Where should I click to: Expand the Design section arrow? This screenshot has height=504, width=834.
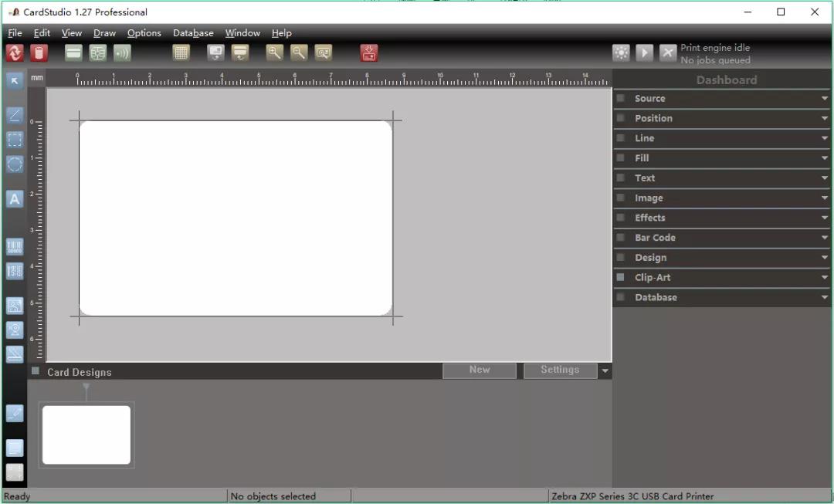pos(825,257)
